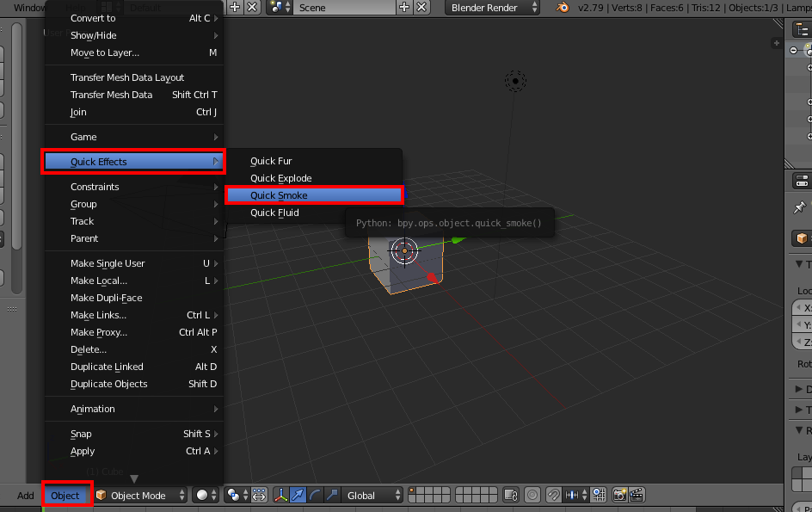812x512 pixels.
Task: Click the Blender logo icon
Action: pyautogui.click(x=562, y=7)
